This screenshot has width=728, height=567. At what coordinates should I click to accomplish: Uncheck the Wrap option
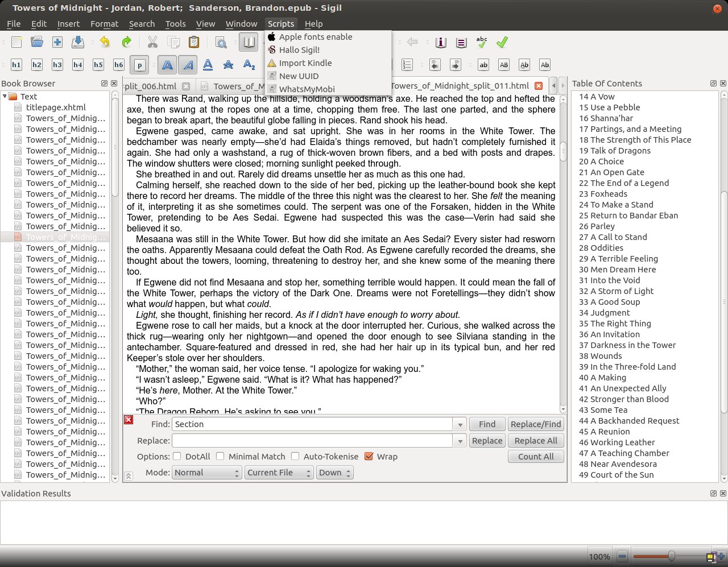tap(369, 456)
